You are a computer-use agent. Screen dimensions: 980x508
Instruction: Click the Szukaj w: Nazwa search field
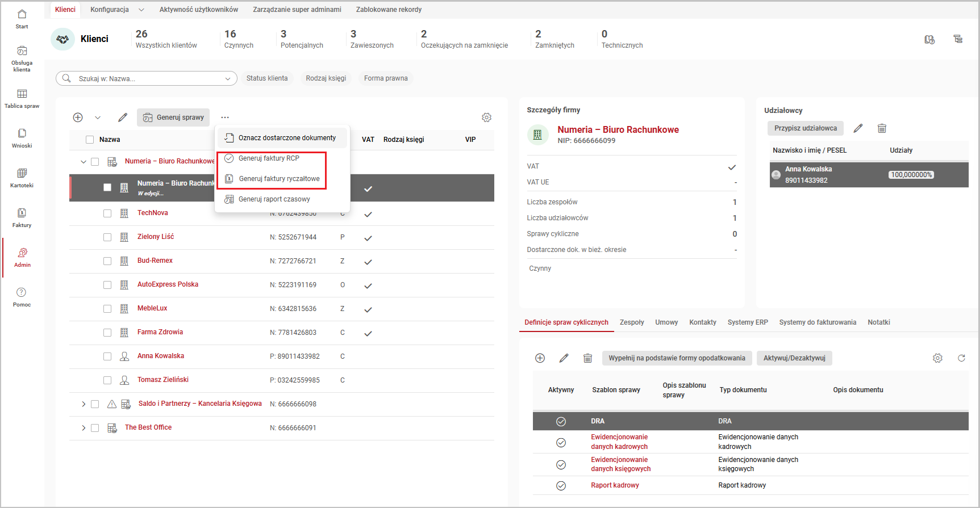click(148, 79)
